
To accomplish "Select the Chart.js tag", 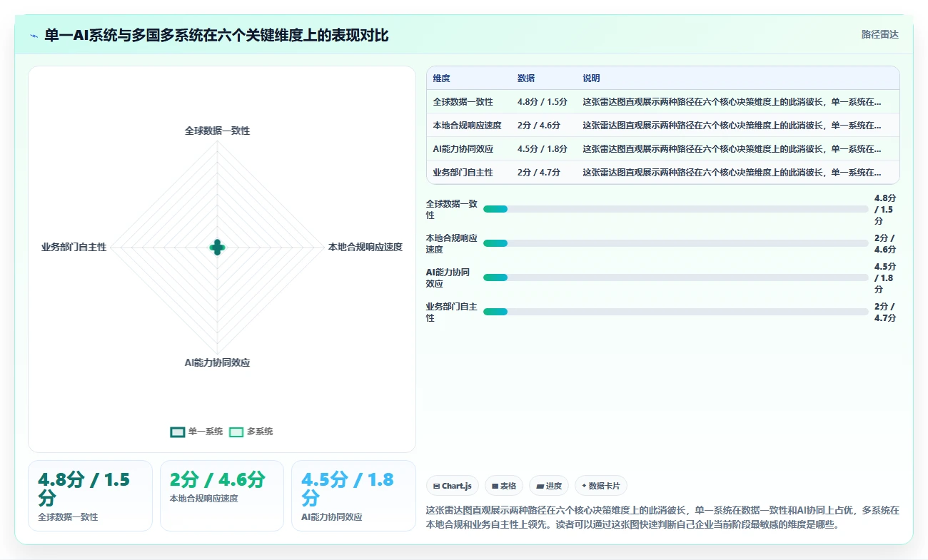I will point(453,486).
